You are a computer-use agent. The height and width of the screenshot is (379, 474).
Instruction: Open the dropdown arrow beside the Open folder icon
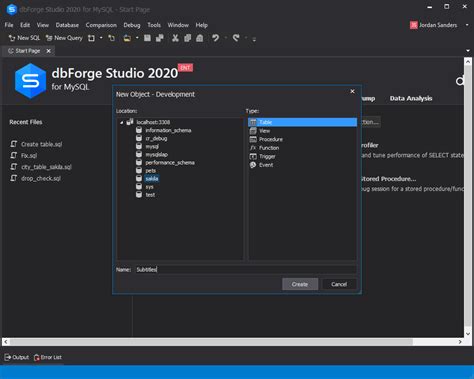(137, 38)
